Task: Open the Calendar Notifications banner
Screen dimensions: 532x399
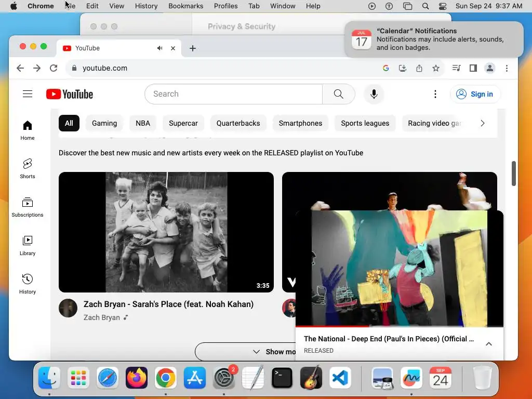Action: (x=434, y=39)
